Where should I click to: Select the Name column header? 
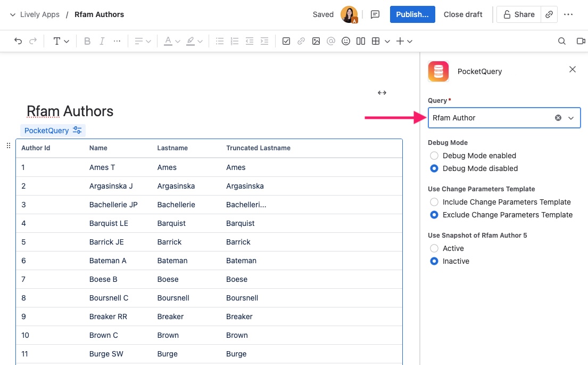pos(98,148)
